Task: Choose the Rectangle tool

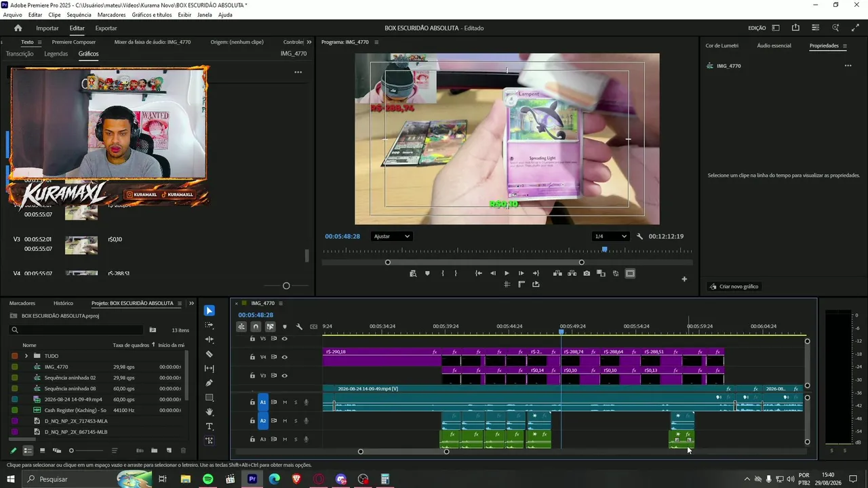Action: click(210, 397)
